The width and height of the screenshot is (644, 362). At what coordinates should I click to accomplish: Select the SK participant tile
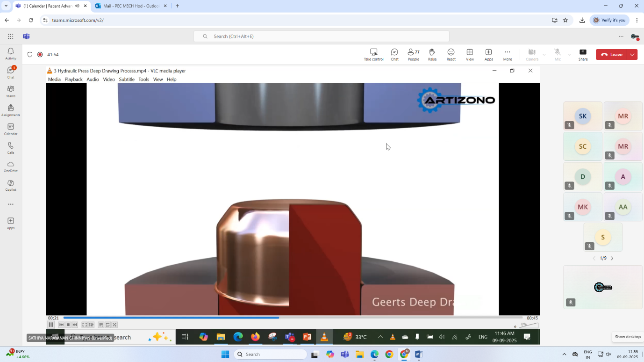point(583,116)
